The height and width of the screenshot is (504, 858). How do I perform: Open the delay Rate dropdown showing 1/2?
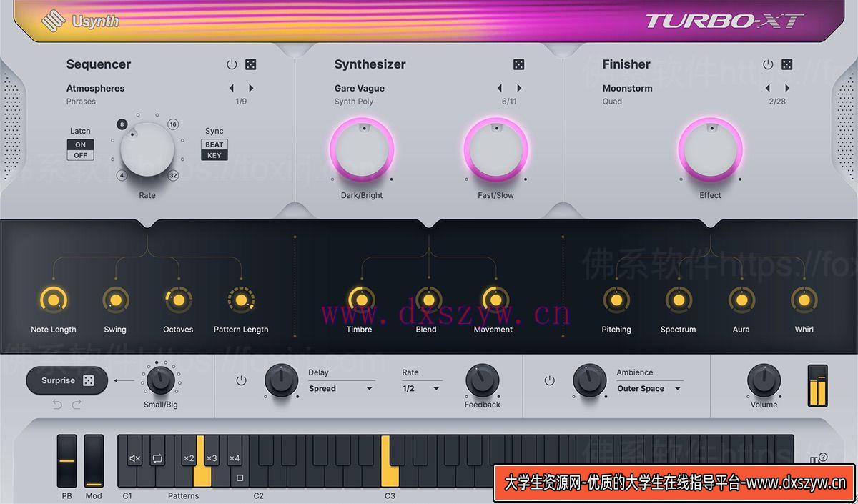(422, 388)
